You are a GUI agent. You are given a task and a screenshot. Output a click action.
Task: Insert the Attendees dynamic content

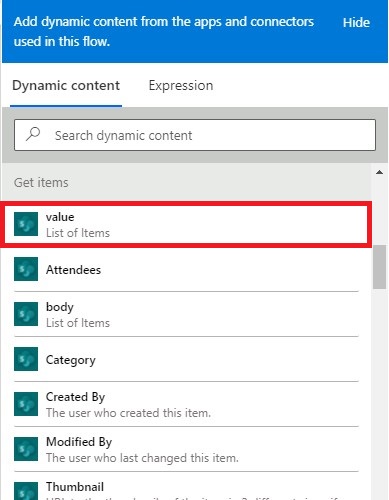186,269
